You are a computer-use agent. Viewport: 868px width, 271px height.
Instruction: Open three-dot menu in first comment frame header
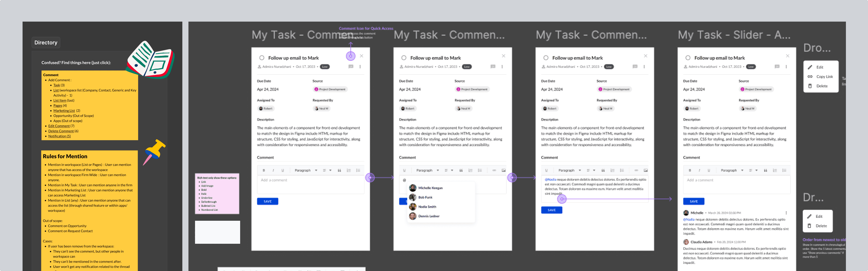point(360,67)
